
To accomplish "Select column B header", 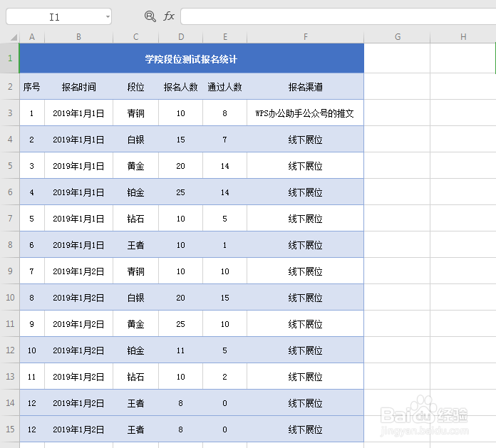I will tap(79, 37).
